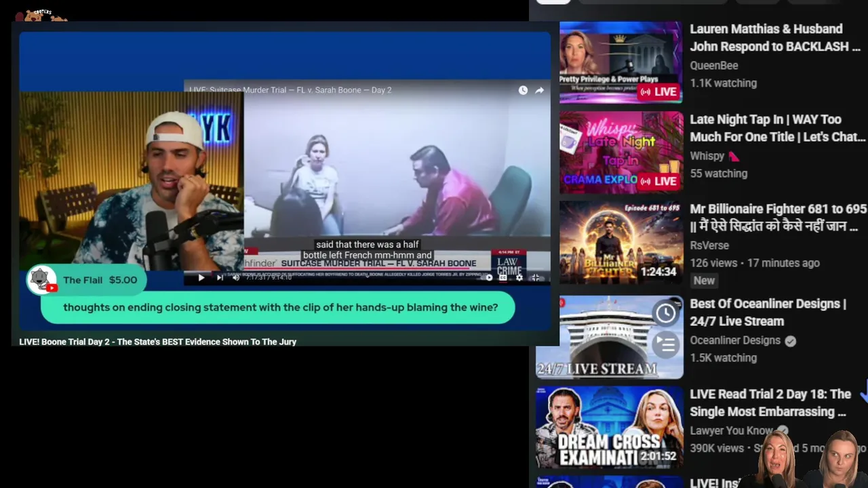The width and height of the screenshot is (868, 488).
Task: Click the fullscreen icon in embedded player
Action: 536,277
